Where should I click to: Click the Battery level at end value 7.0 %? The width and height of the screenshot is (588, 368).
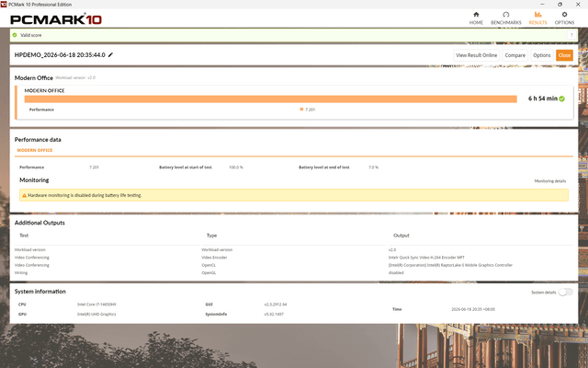(373, 167)
